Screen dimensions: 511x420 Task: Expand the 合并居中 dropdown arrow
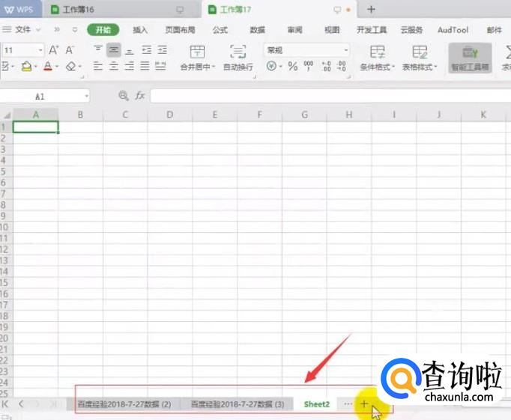point(214,67)
